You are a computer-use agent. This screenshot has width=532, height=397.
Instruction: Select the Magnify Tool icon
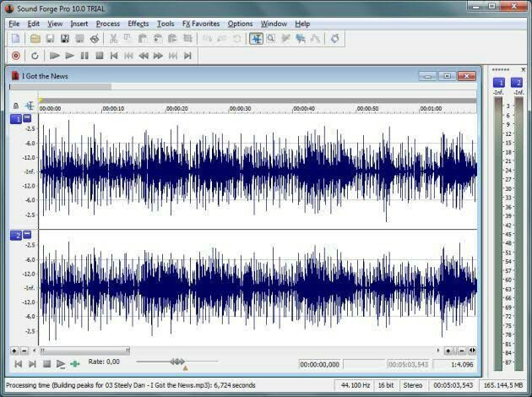click(271, 39)
